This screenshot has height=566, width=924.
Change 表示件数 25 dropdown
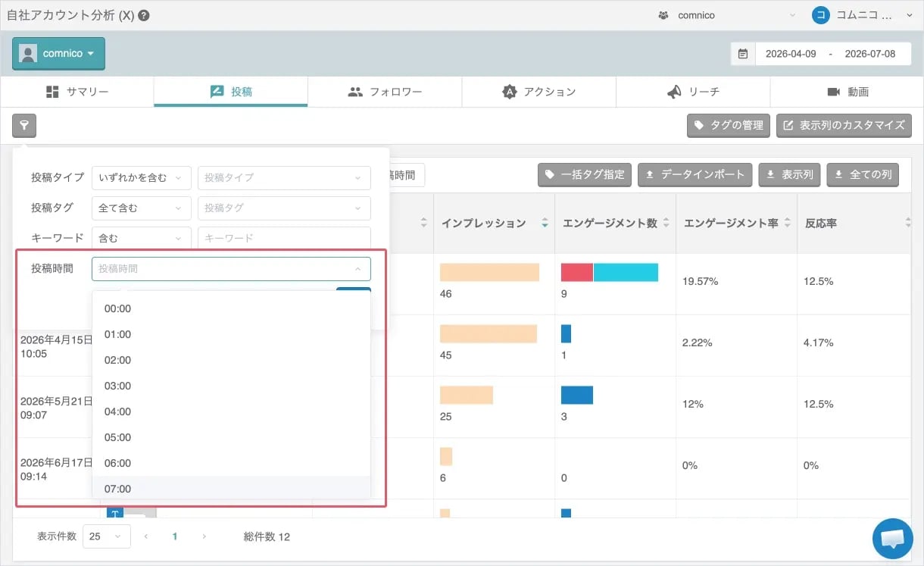[x=106, y=536]
